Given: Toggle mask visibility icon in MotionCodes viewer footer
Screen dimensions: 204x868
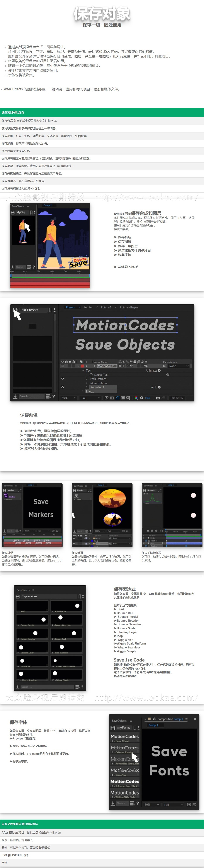Looking at the screenshot, I should click(x=117, y=398).
